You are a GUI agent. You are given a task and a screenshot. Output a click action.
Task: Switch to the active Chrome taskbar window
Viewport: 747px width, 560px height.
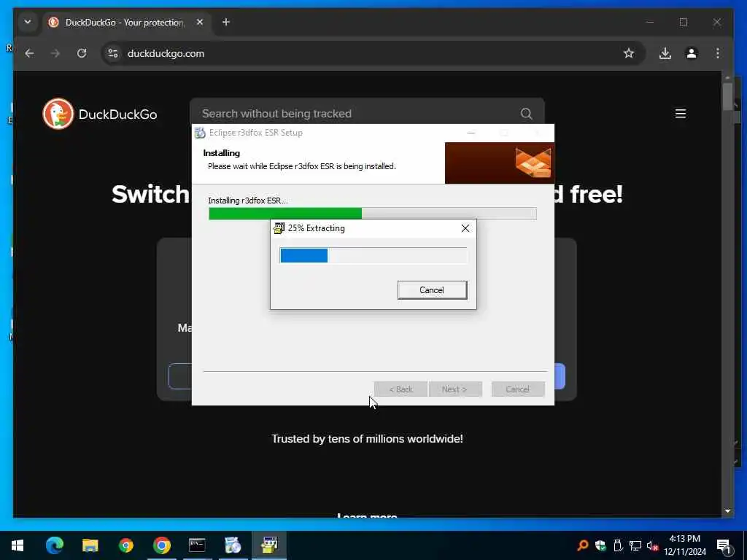[161, 545]
